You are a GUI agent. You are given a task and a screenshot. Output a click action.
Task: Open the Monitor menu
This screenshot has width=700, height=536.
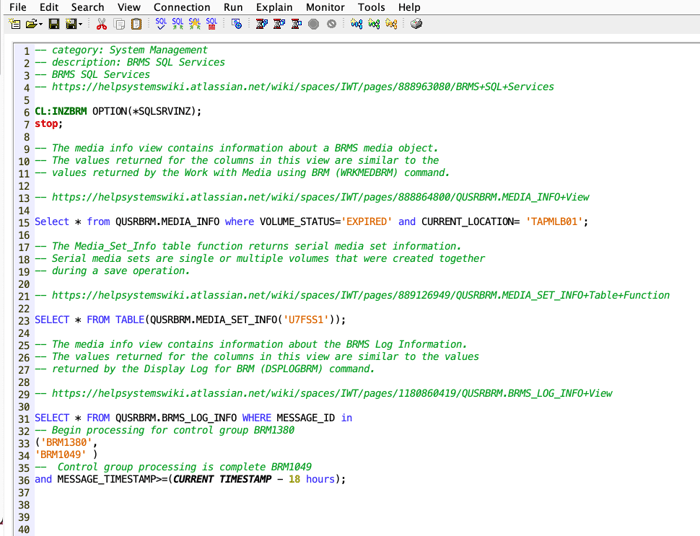[325, 7]
